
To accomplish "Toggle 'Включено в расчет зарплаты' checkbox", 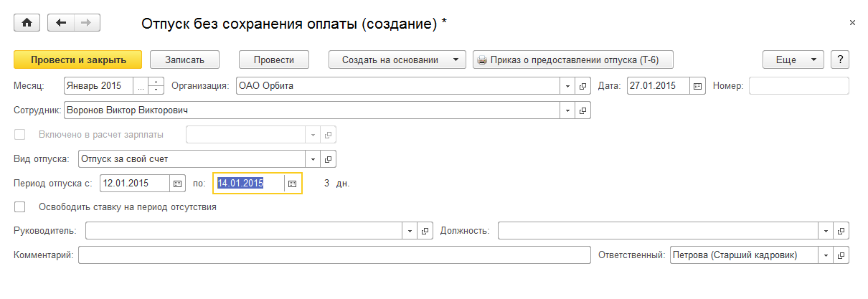I will (20, 135).
